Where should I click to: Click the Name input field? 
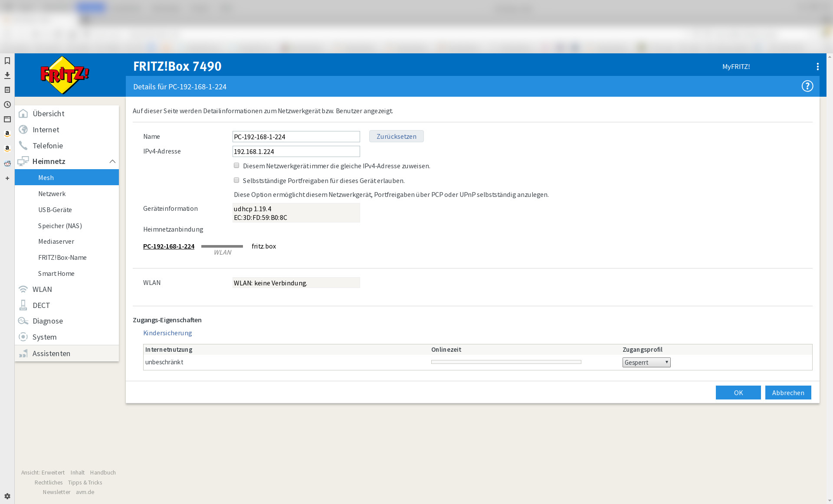296,137
